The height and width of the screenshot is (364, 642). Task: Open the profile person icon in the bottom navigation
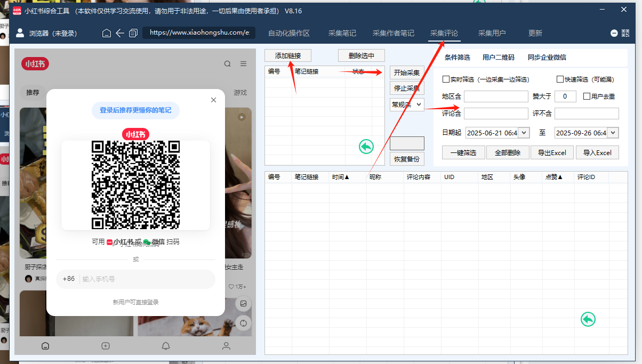226,346
